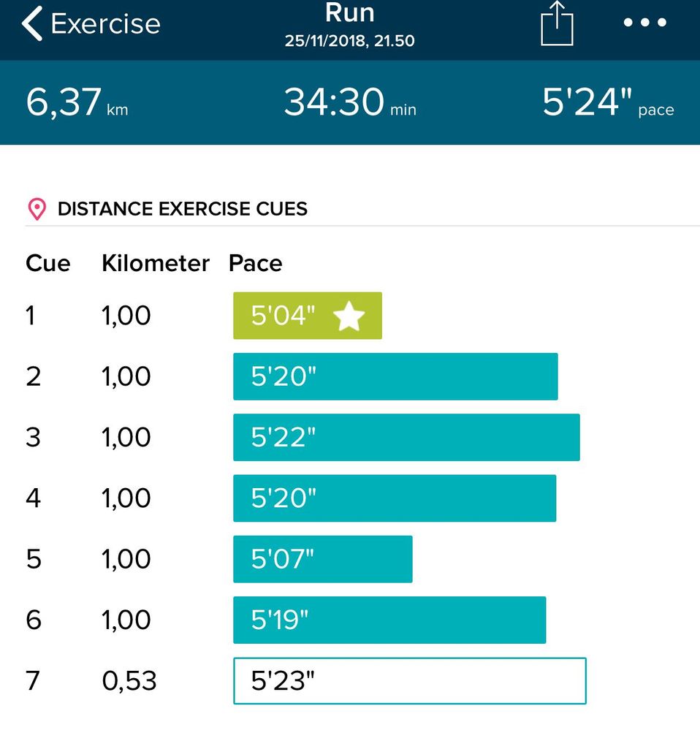
Task: Select the 5'22" pace bar for cue 3
Action: (x=406, y=437)
